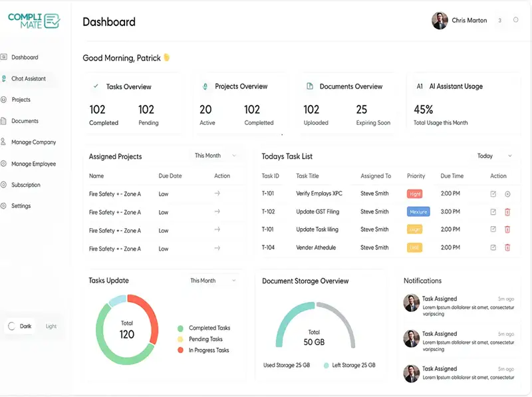Open the Documents sidebar section
532x397 pixels.
coord(25,121)
